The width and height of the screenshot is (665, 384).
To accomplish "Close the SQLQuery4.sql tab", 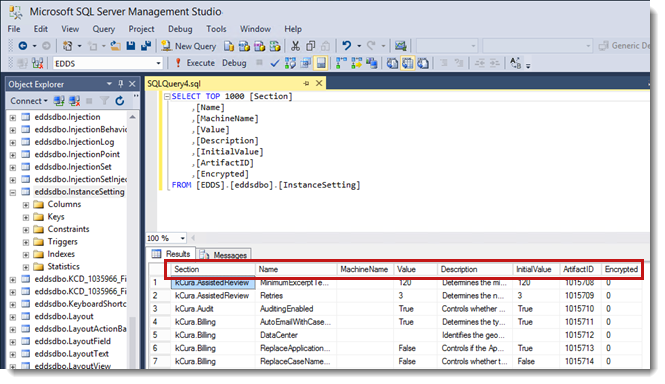I will 319,84.
